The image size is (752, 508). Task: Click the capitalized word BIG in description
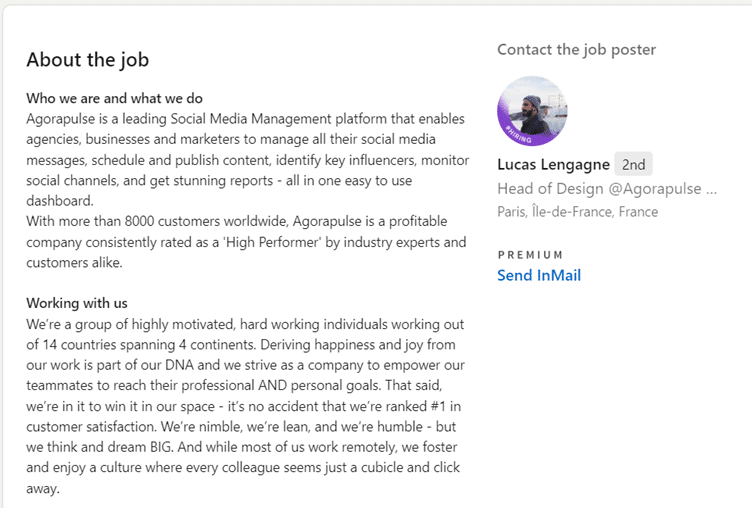161,447
